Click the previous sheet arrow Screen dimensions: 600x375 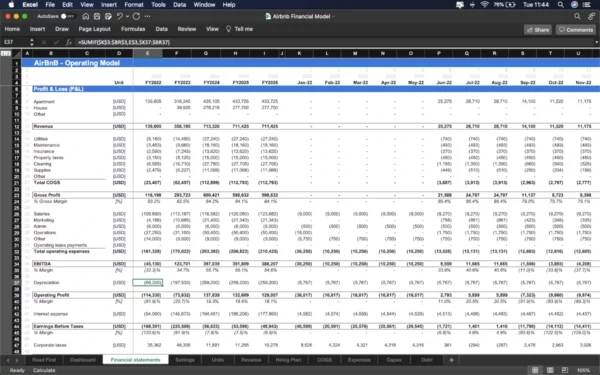[x=8, y=360]
